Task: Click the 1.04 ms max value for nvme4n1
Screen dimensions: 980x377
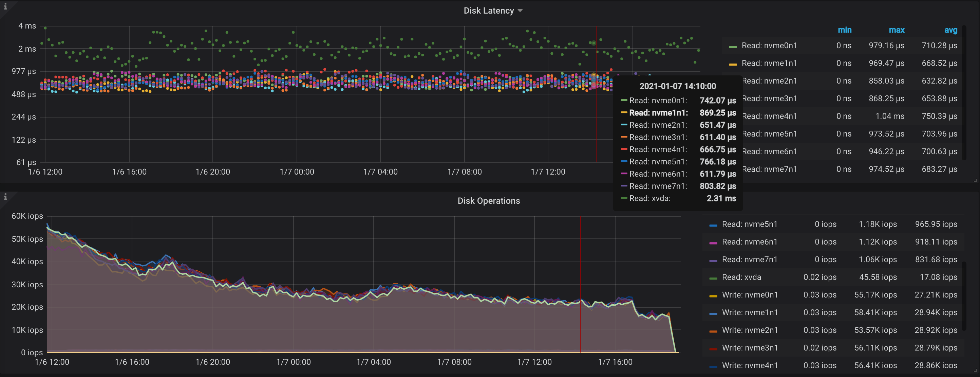Action: coord(890,116)
